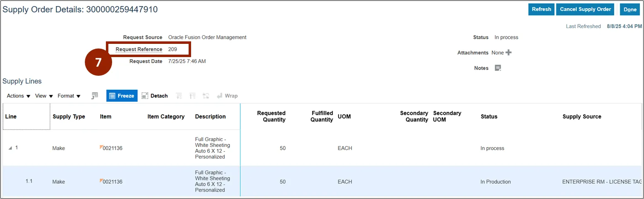
Task: Open the View dropdown menu
Action: tap(44, 96)
